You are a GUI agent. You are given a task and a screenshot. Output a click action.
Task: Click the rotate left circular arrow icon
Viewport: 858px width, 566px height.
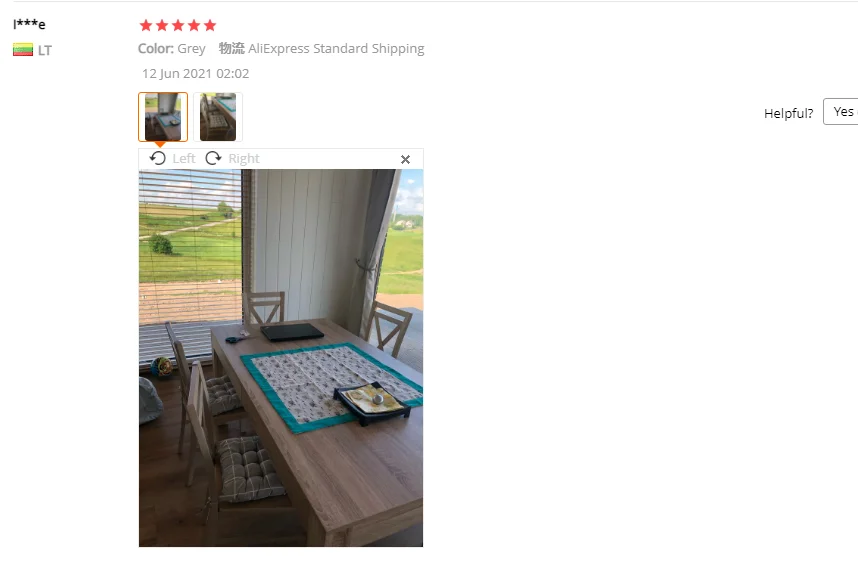pos(158,158)
